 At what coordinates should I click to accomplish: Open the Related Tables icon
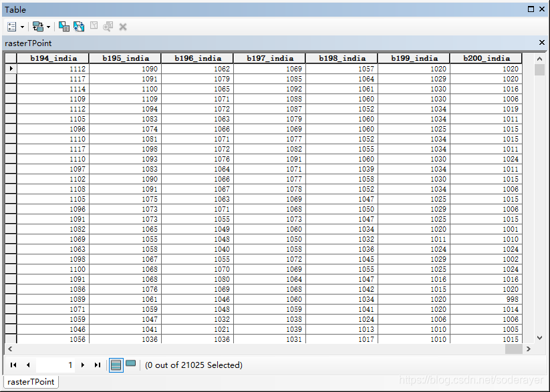pos(38,26)
